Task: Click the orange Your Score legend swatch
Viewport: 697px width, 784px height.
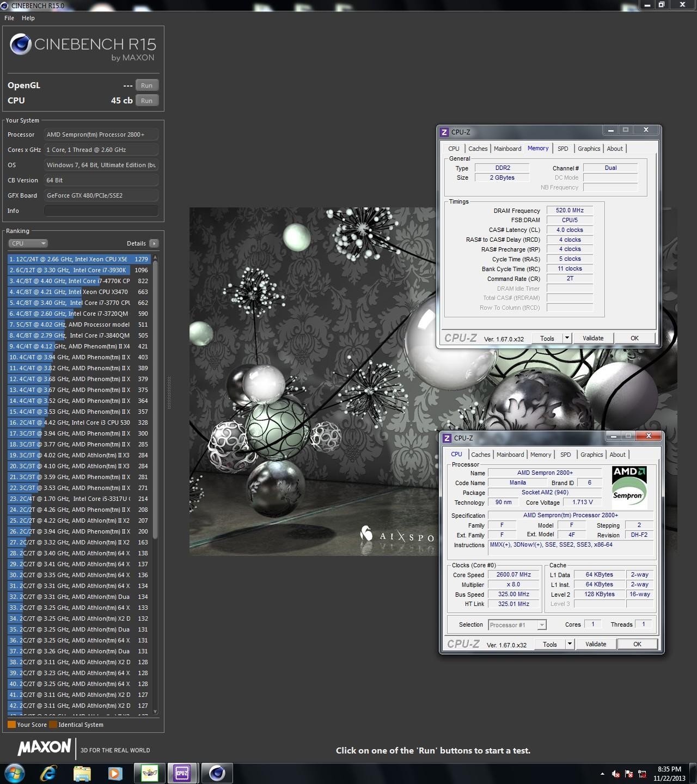Action: pos(11,725)
